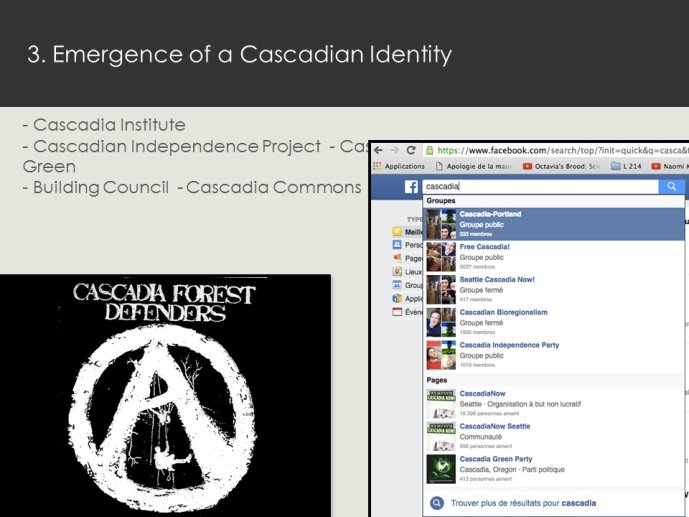Screen dimensions: 689x517
Task: Click 'Groupe fermé' under Seattle Cascadia Now!
Action: tap(481, 290)
